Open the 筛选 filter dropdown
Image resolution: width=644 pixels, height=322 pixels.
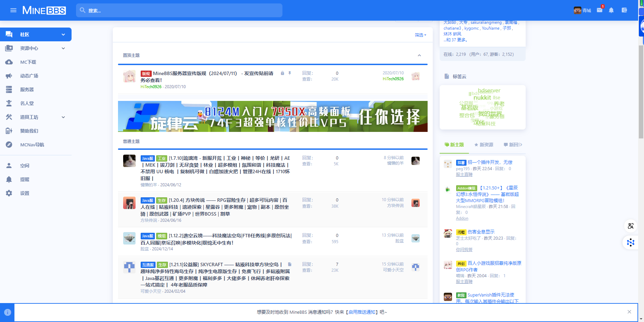click(x=420, y=35)
